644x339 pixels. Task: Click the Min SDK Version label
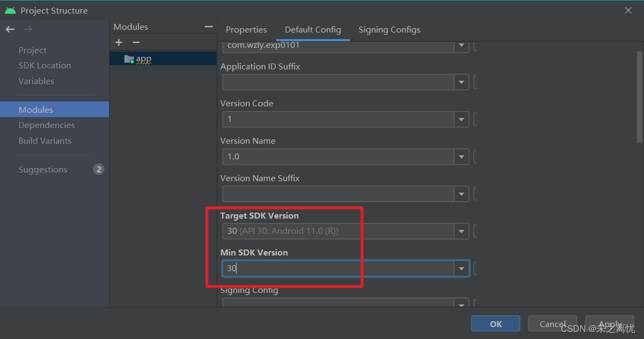[x=254, y=252]
